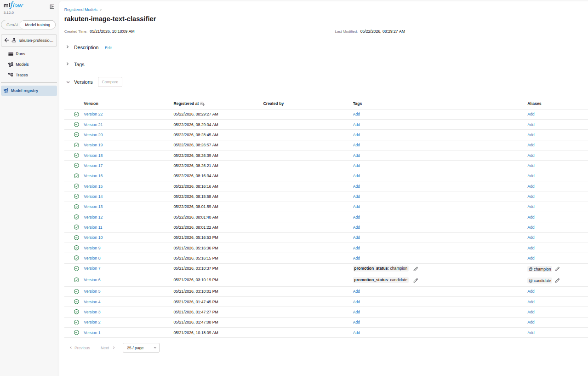Click the title rakuten-image-text-classifier
This screenshot has width=588, height=376.
pos(110,19)
